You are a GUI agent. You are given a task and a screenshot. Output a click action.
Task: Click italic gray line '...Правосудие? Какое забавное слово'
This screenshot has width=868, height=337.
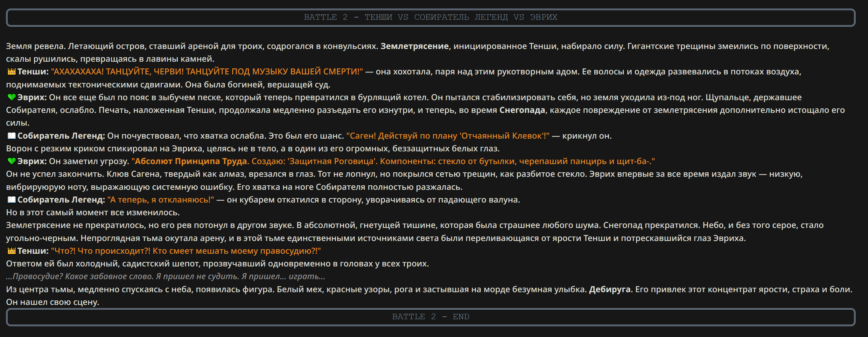(165, 276)
